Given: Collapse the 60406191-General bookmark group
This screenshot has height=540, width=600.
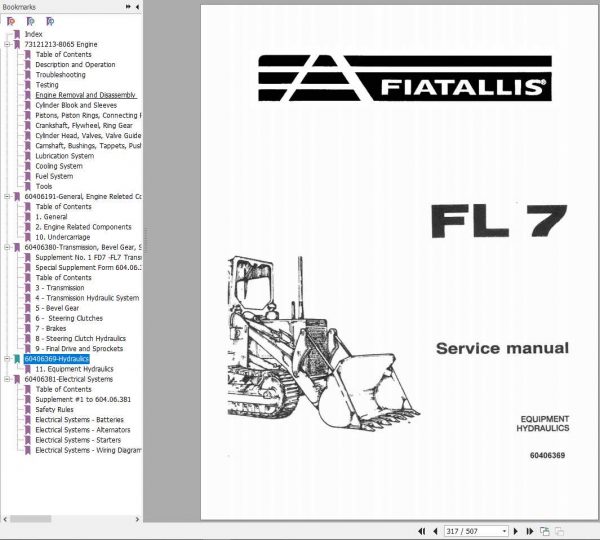Looking at the screenshot, I should pyautogui.click(x=7, y=196).
